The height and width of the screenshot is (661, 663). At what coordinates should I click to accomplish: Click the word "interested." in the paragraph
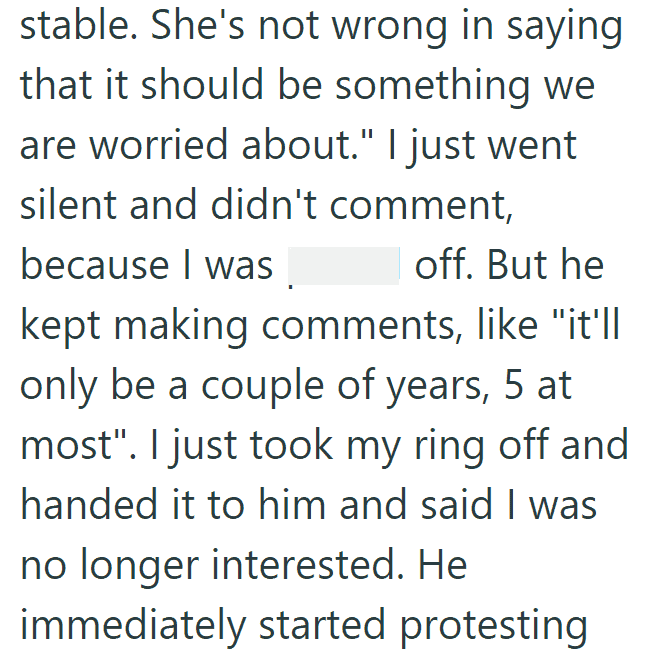[308, 565]
